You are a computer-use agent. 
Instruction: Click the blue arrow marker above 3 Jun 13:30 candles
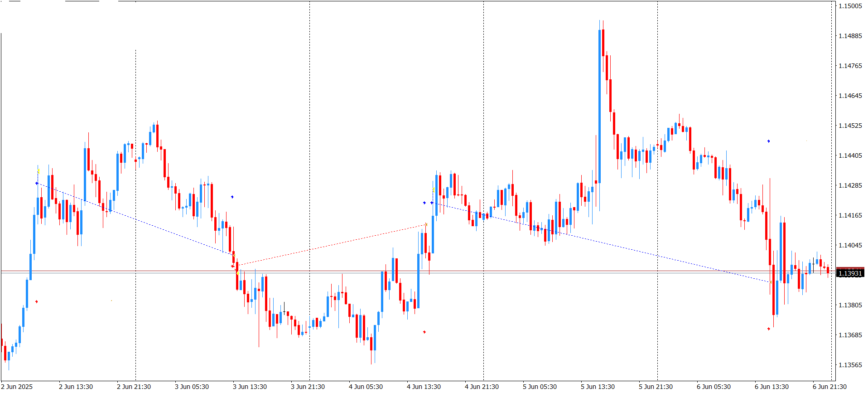(x=232, y=197)
